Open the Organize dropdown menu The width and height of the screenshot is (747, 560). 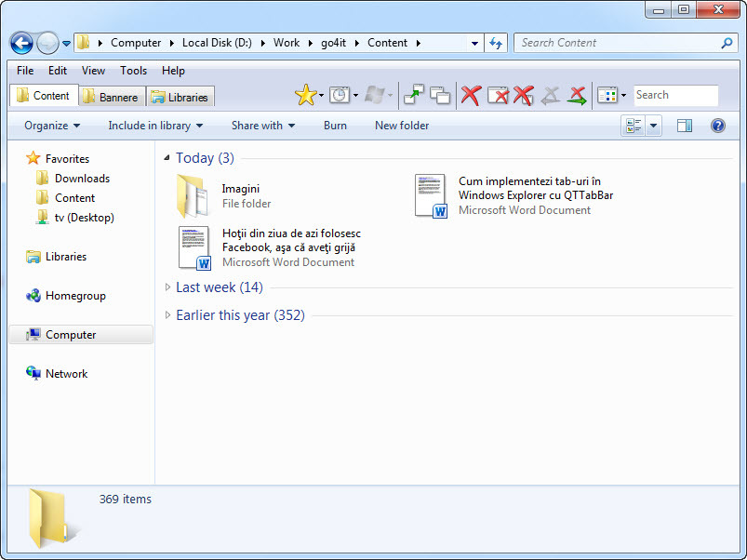coord(52,126)
